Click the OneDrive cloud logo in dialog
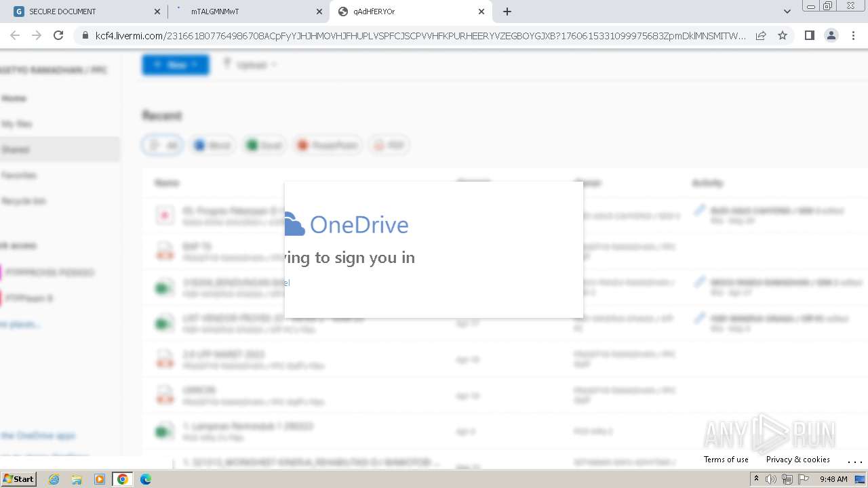This screenshot has width=868, height=488. click(294, 224)
